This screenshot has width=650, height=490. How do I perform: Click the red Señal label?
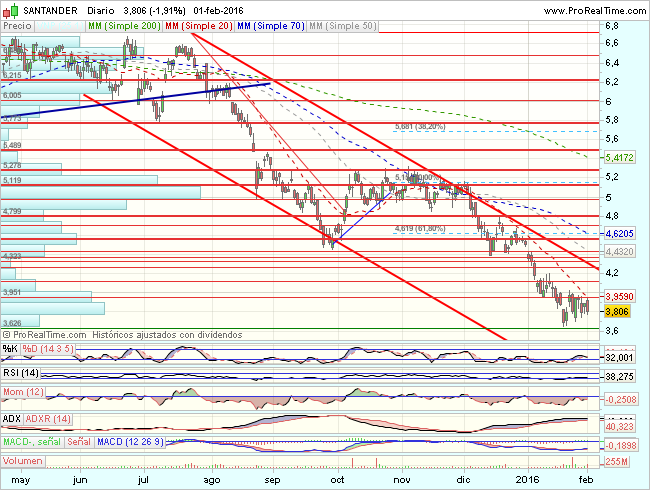pos(79,442)
